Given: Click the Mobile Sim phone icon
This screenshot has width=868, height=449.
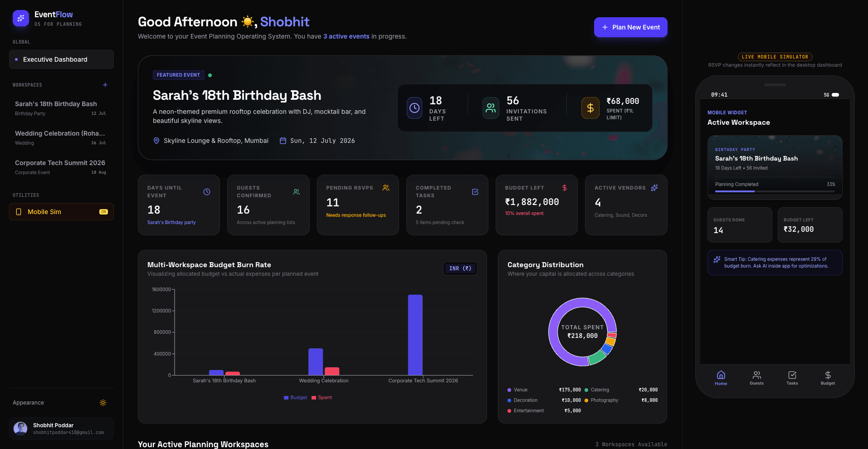Looking at the screenshot, I should click(x=19, y=212).
